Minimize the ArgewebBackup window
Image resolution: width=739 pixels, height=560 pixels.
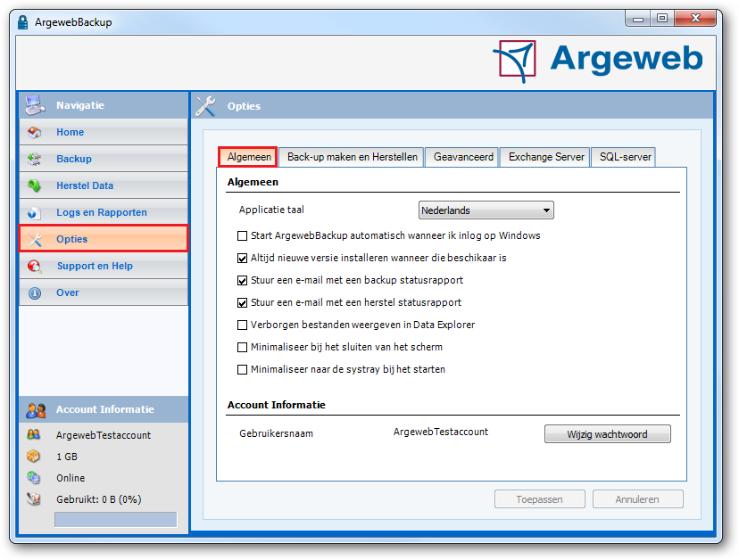pyautogui.click(x=638, y=19)
